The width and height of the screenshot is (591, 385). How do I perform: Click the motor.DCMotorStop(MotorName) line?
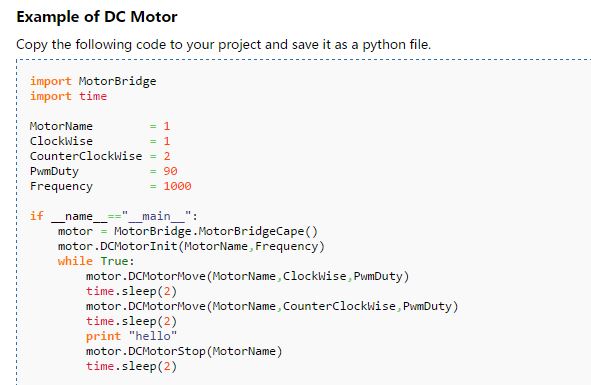[184, 351]
